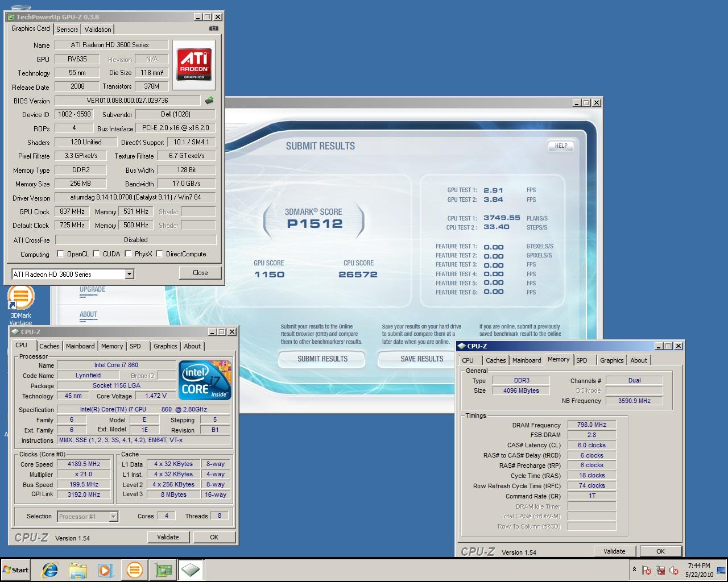The height and width of the screenshot is (582, 728).
Task: Open the ATI Radeon HD 3600 Series dropdown
Action: (x=130, y=275)
